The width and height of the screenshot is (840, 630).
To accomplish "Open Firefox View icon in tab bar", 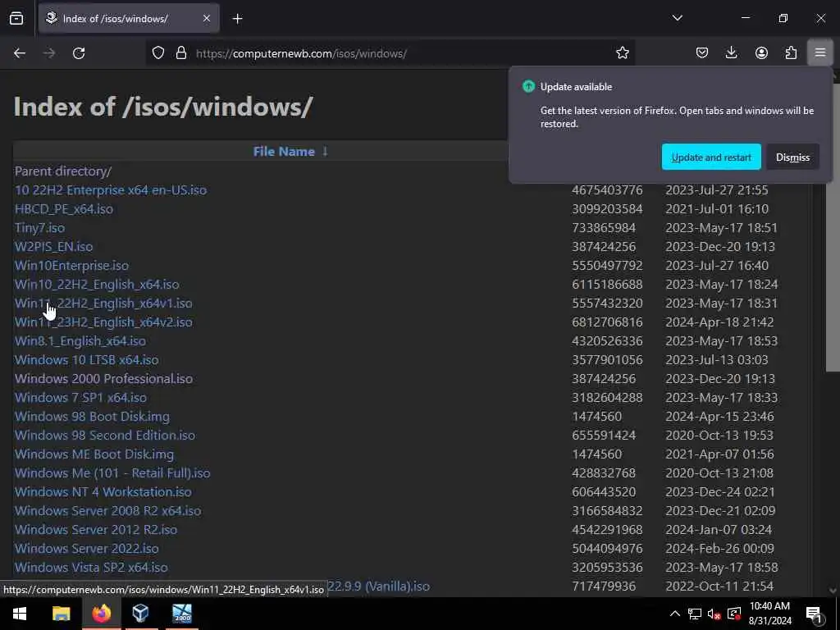I will coord(16,19).
